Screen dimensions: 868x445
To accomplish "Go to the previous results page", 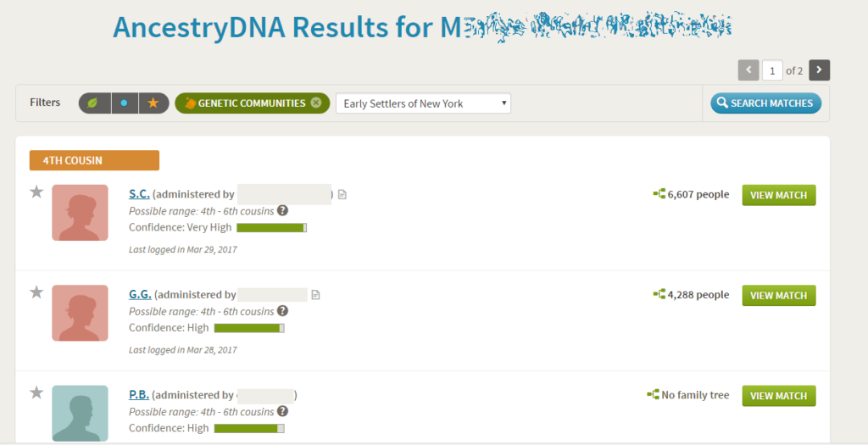I will (748, 70).
